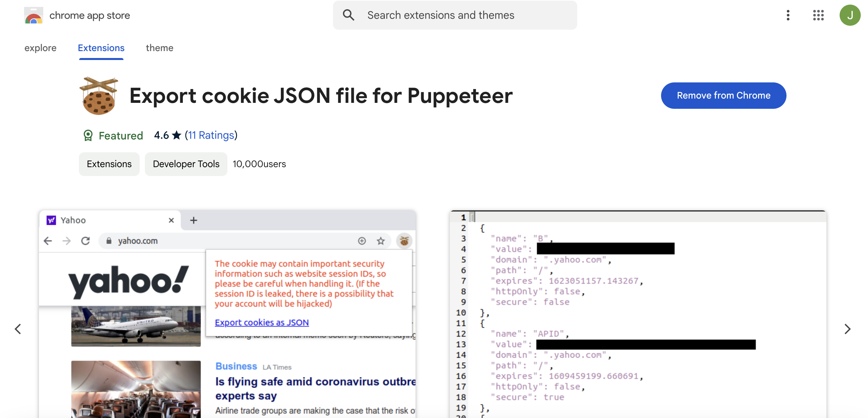Open the JSON code screenshot thumbnail
868x418 pixels.
coord(638,314)
